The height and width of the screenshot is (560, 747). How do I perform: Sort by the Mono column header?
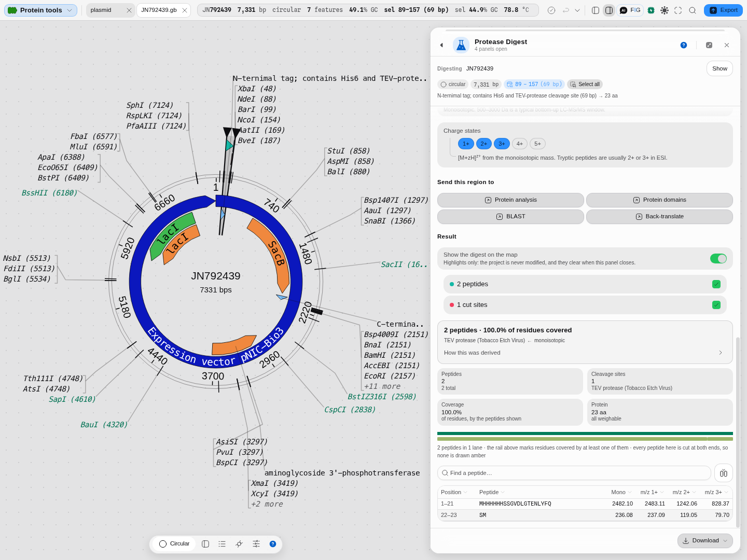click(621, 492)
